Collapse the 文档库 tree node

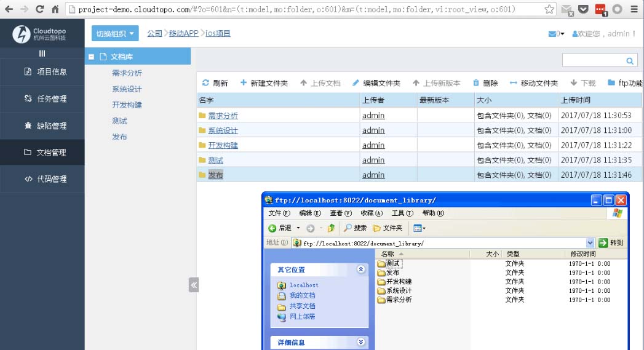tap(92, 57)
